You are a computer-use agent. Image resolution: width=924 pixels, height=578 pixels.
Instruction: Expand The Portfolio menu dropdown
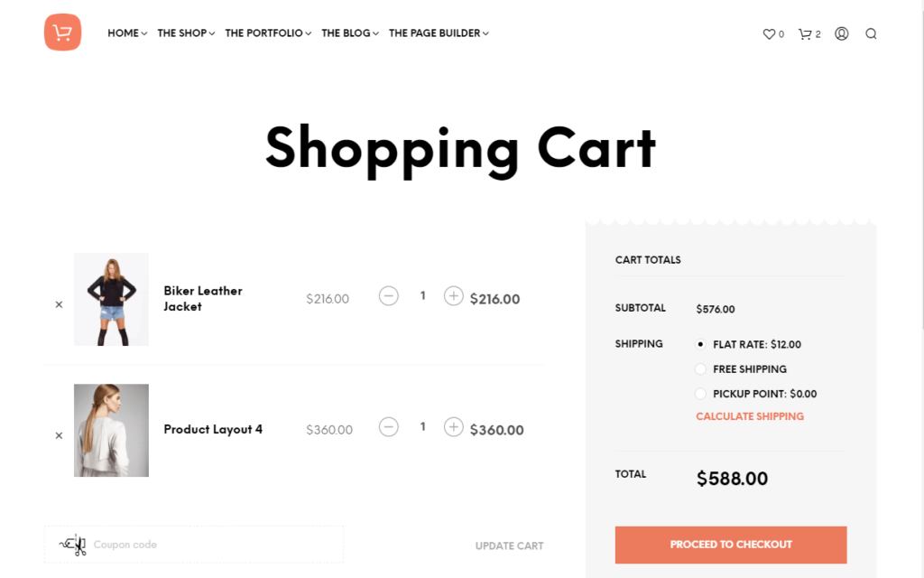pyautogui.click(x=268, y=33)
